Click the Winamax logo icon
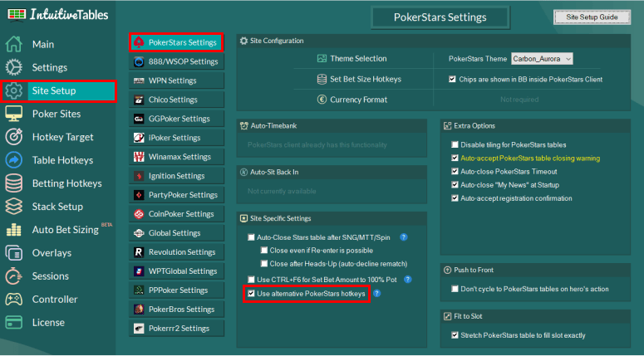Viewport: 644px width, 356px height. (139, 157)
